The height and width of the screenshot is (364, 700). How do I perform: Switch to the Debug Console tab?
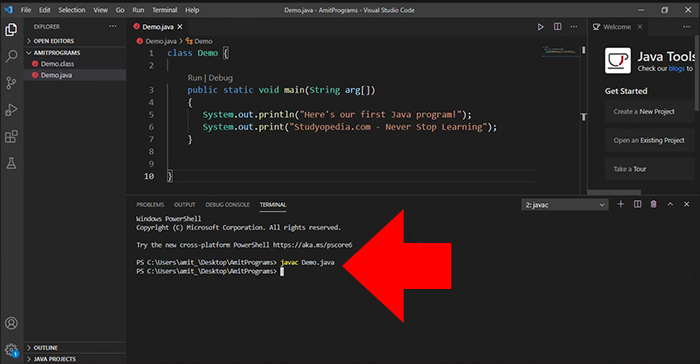click(x=227, y=205)
